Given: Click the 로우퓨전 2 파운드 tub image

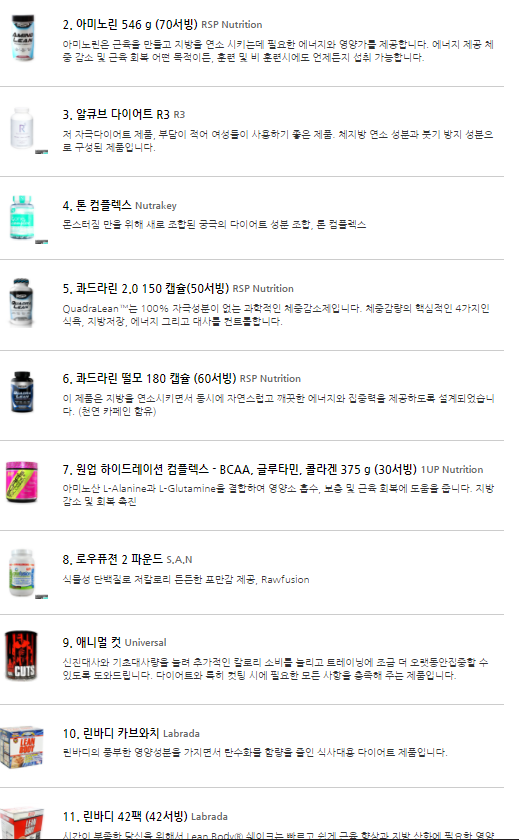Looking at the screenshot, I should (21, 573).
